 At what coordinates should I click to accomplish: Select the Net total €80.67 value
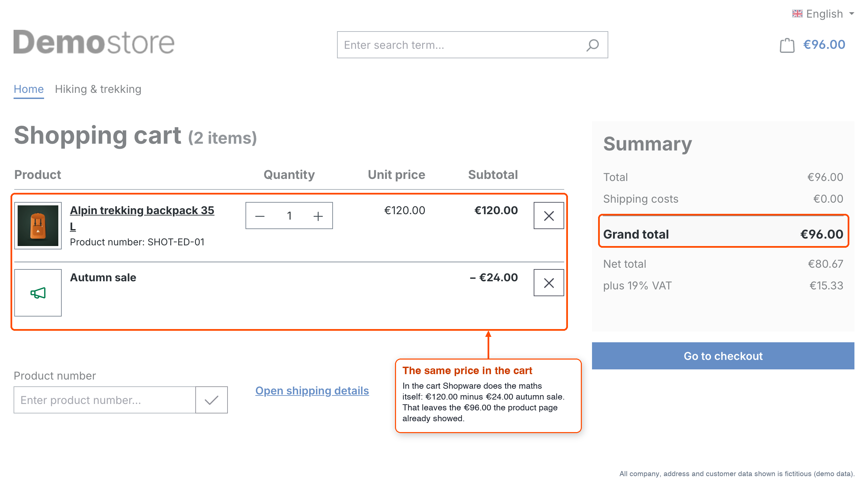coord(826,264)
